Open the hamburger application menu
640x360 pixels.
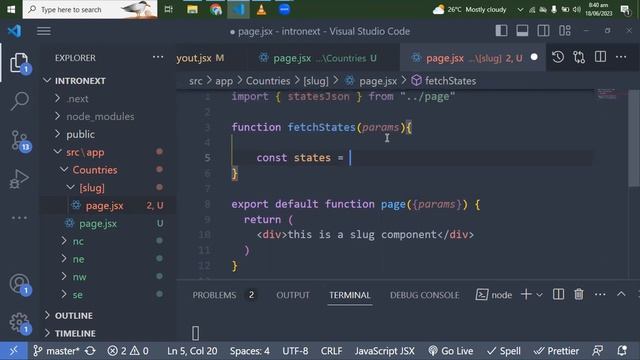pos(44,31)
